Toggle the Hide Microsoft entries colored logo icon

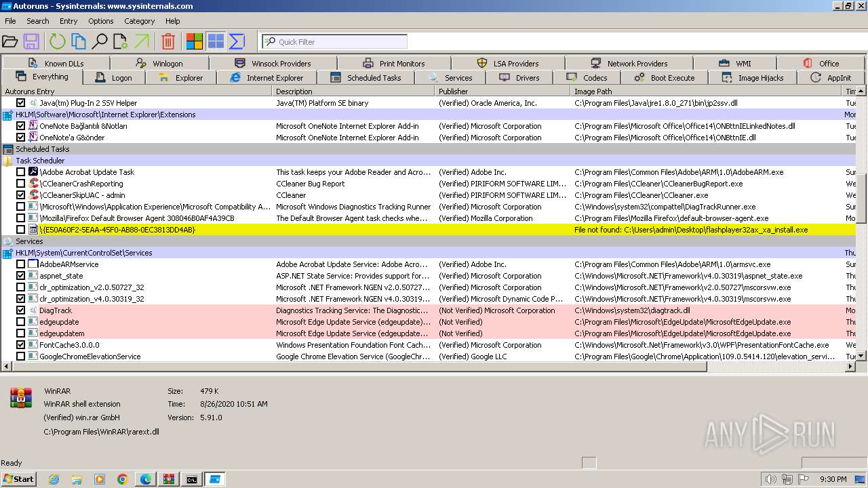click(x=195, y=41)
